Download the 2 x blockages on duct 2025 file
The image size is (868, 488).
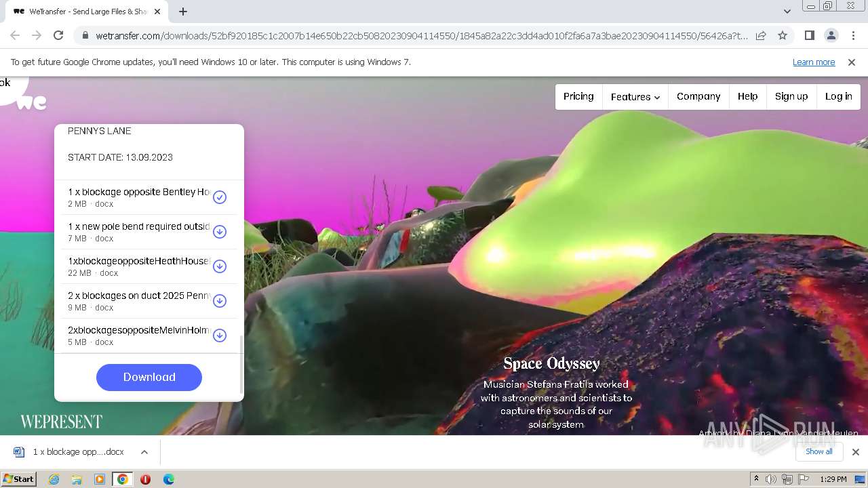click(220, 301)
